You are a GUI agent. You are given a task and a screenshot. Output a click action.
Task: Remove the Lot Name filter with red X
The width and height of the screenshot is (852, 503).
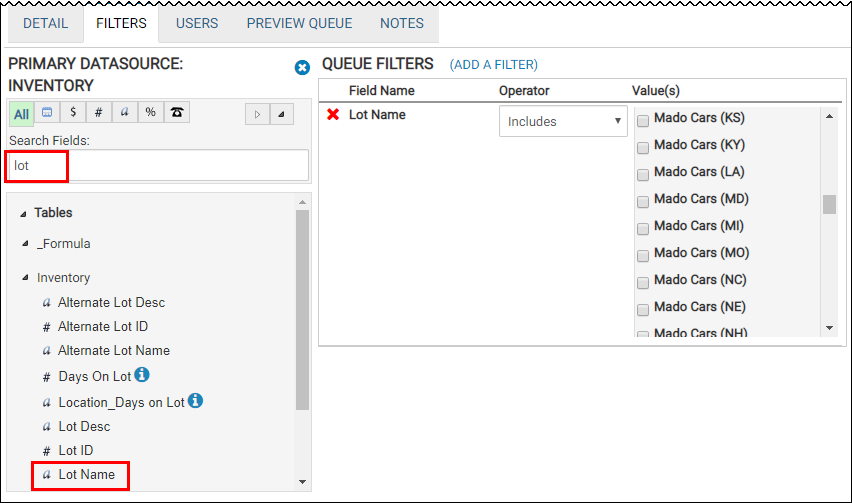333,115
